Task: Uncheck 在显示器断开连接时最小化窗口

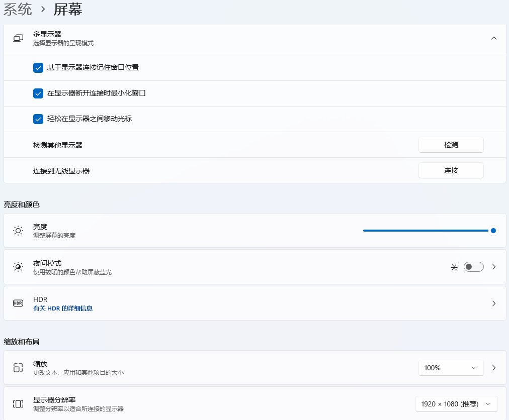Action: point(38,93)
